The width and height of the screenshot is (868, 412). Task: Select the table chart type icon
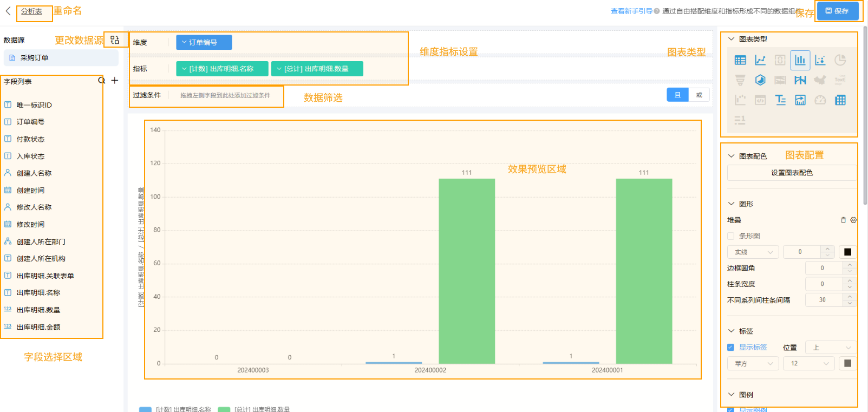point(740,60)
